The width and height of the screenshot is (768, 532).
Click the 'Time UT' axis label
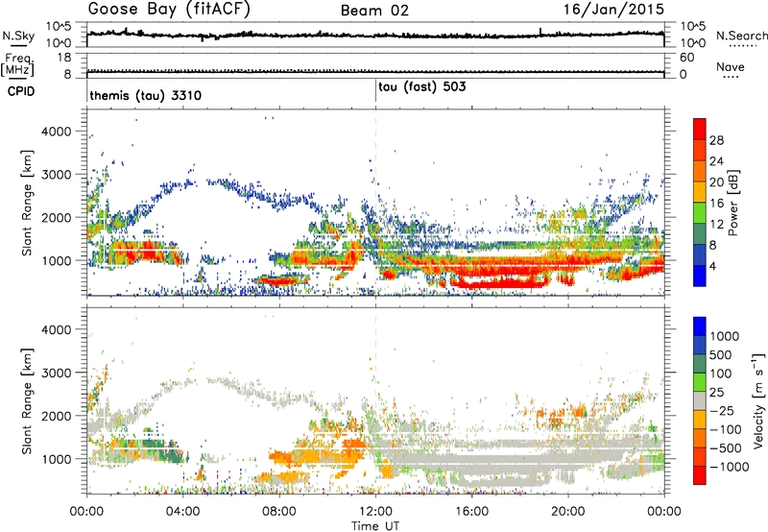pos(375,526)
